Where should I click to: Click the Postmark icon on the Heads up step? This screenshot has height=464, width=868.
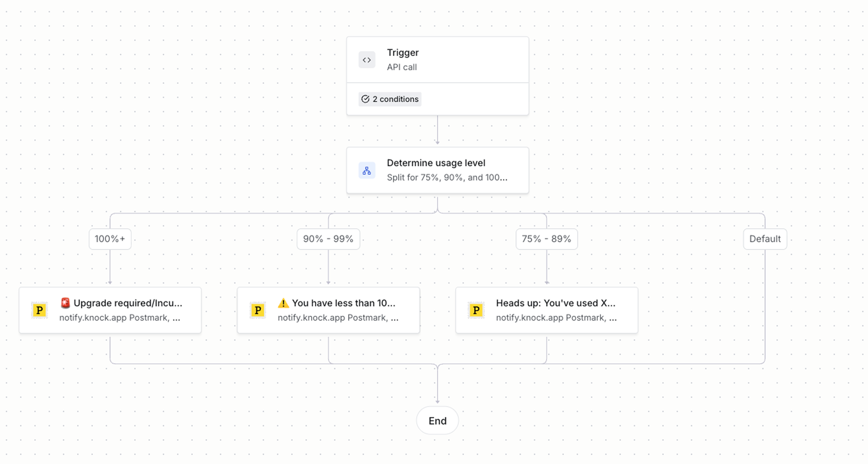(x=476, y=310)
